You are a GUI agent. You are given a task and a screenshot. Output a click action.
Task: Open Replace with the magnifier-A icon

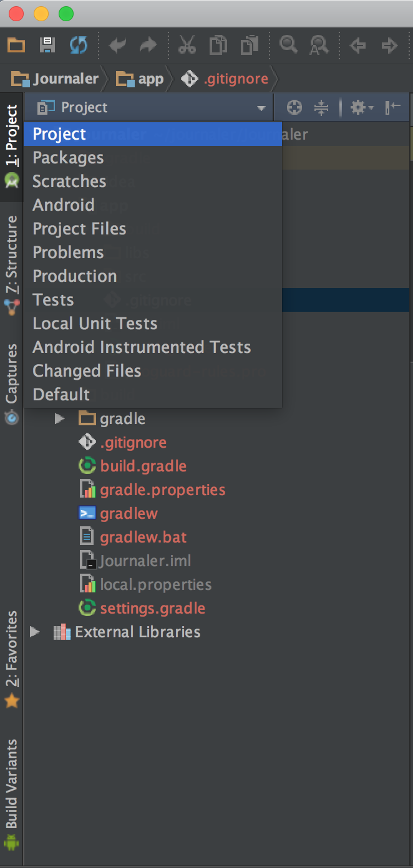319,45
